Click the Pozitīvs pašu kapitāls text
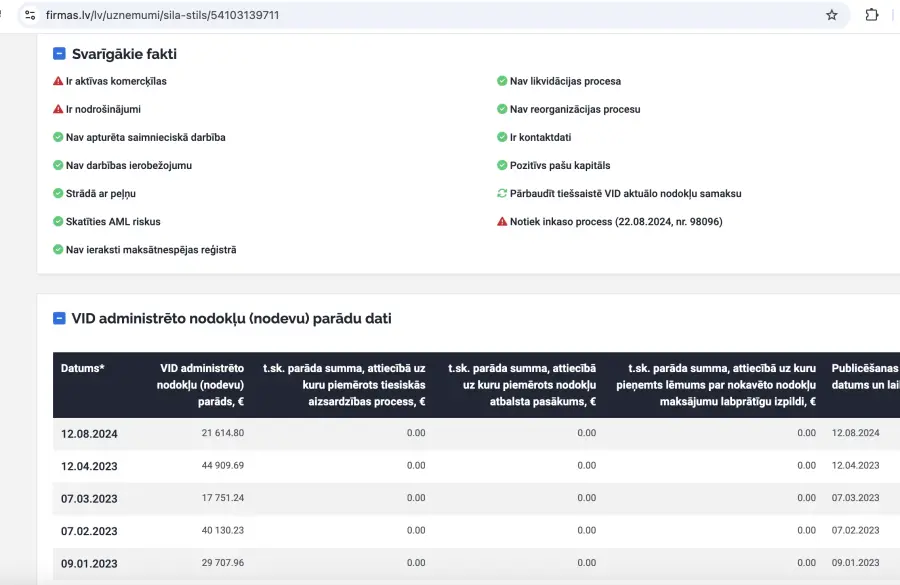Image resolution: width=900 pixels, height=585 pixels. (560, 166)
